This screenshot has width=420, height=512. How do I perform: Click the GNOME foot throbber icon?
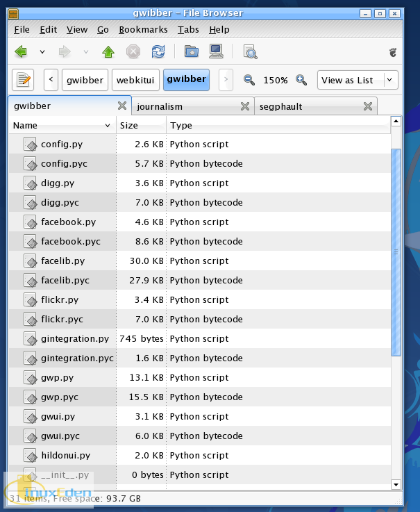[x=393, y=52]
